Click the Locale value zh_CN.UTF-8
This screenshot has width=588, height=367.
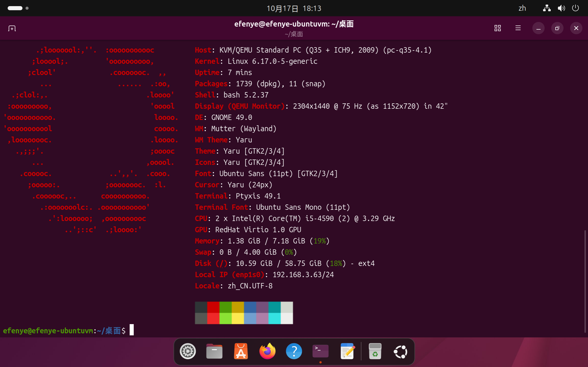tap(250, 286)
